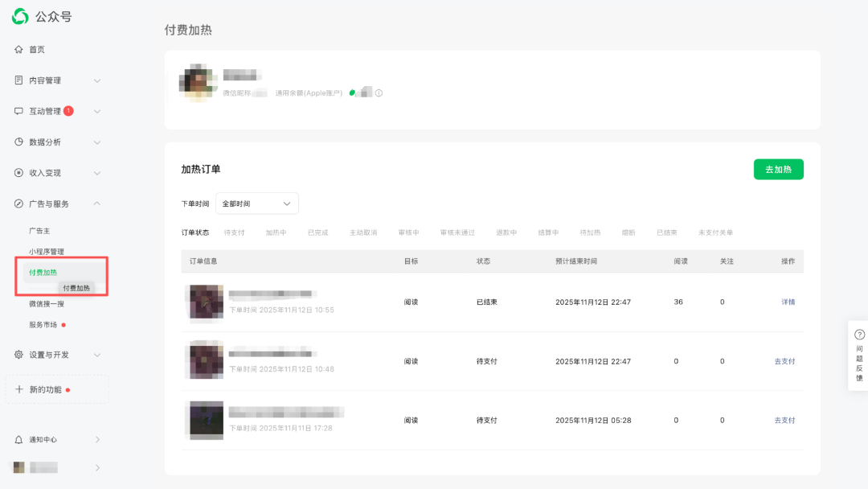Screen dimensions: 868x489
Task: Click the 数据分析 pie chart icon
Action: 18,142
